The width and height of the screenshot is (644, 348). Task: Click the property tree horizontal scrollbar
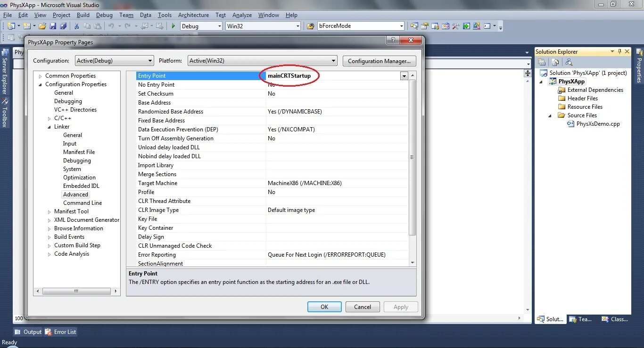click(77, 291)
